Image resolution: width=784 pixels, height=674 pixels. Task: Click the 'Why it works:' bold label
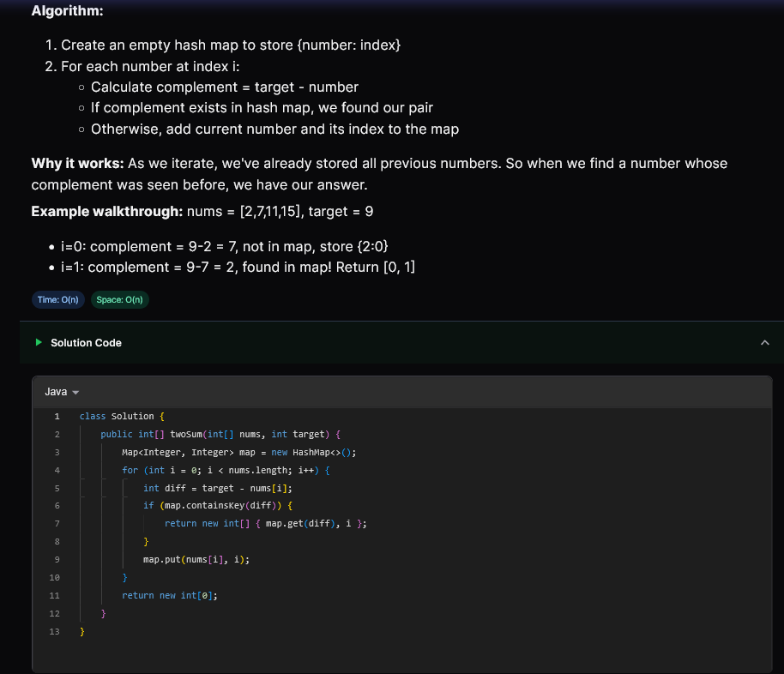[x=77, y=164]
